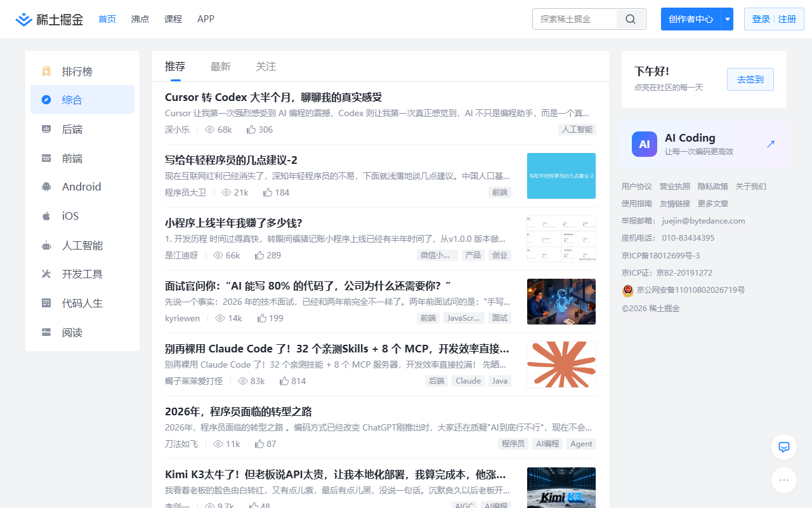Image resolution: width=812 pixels, height=508 pixels.
Task: Click the Agent tag
Action: pyautogui.click(x=581, y=444)
